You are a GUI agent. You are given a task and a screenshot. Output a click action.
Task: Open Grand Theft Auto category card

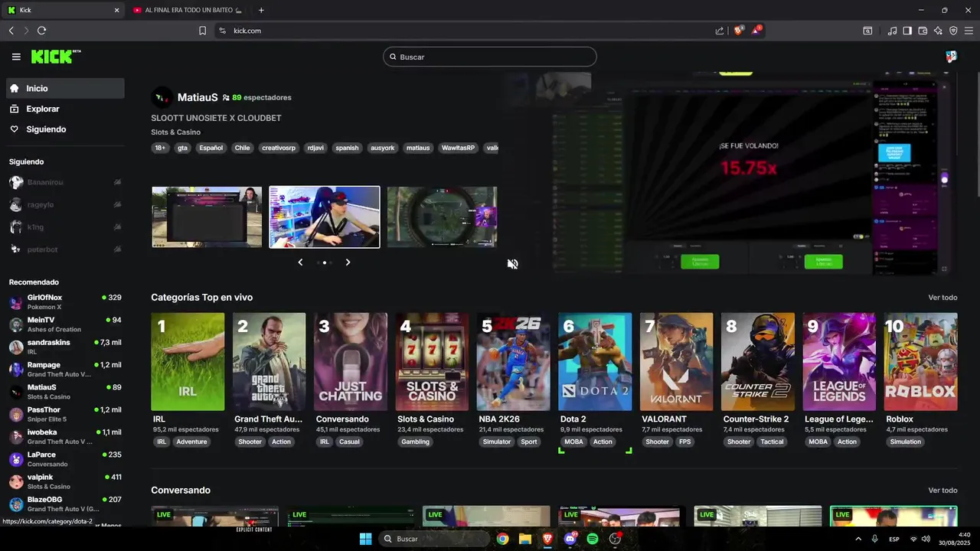tap(269, 361)
